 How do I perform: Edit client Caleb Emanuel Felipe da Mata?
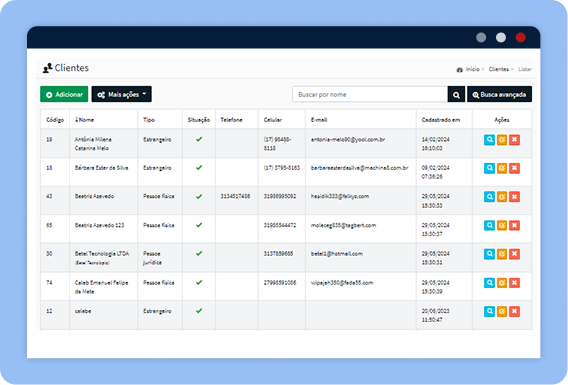tap(502, 283)
